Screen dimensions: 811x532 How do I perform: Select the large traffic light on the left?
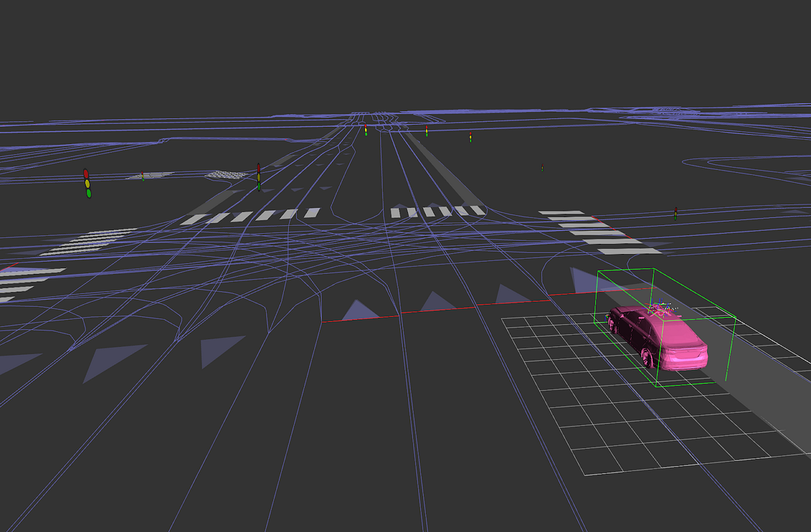pyautogui.click(x=87, y=183)
